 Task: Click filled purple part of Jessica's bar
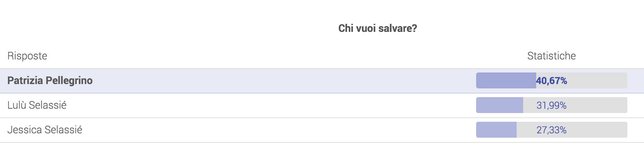pos(496,130)
